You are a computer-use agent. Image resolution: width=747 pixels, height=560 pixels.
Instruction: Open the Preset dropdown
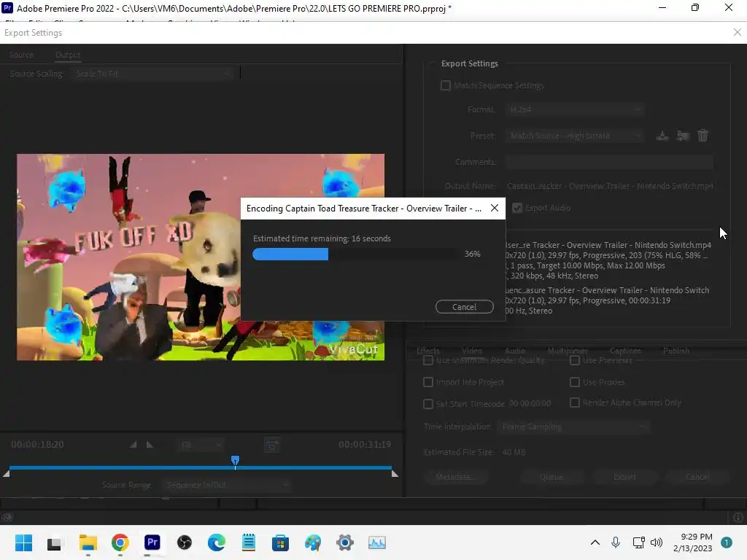click(x=575, y=136)
